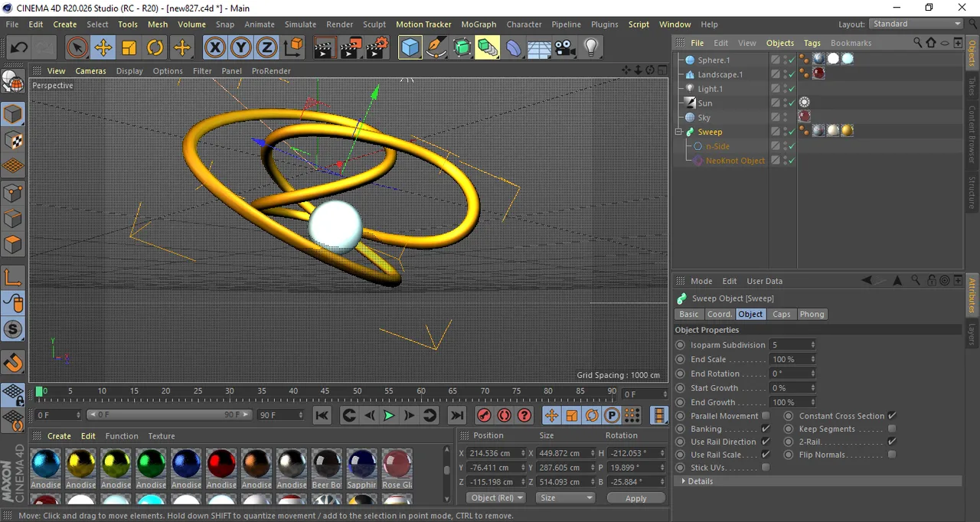Toggle the Constant Cross Section checkbox
This screenshot has width=980, height=522.
[x=892, y=416]
